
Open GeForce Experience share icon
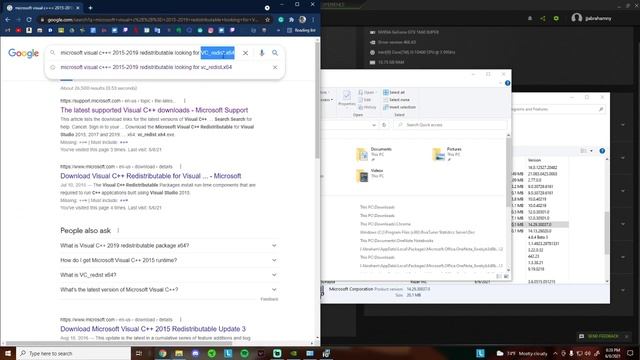pyautogui.click(x=542, y=18)
